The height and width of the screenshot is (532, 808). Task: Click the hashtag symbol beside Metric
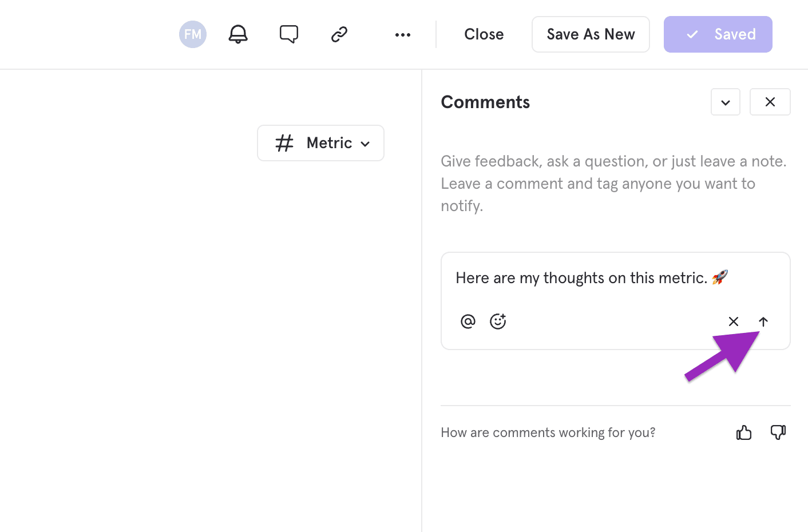point(284,143)
